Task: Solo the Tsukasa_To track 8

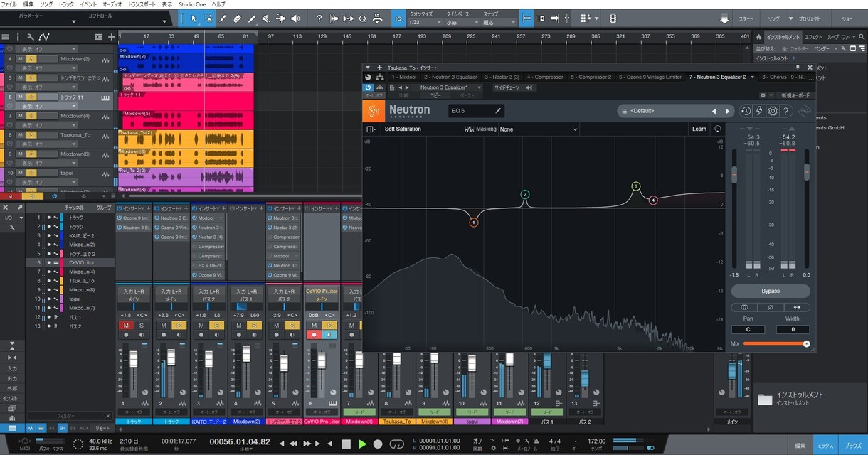Action: pos(31,134)
